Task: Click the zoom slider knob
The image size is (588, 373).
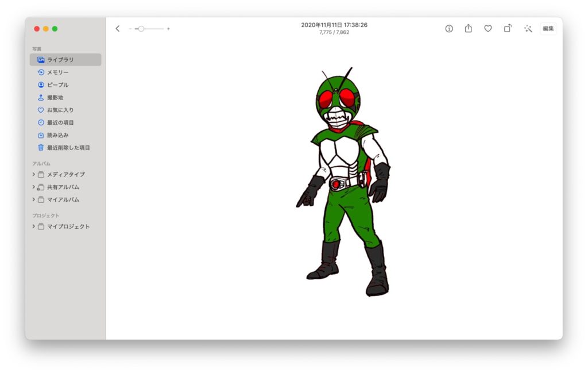Action: pos(141,29)
